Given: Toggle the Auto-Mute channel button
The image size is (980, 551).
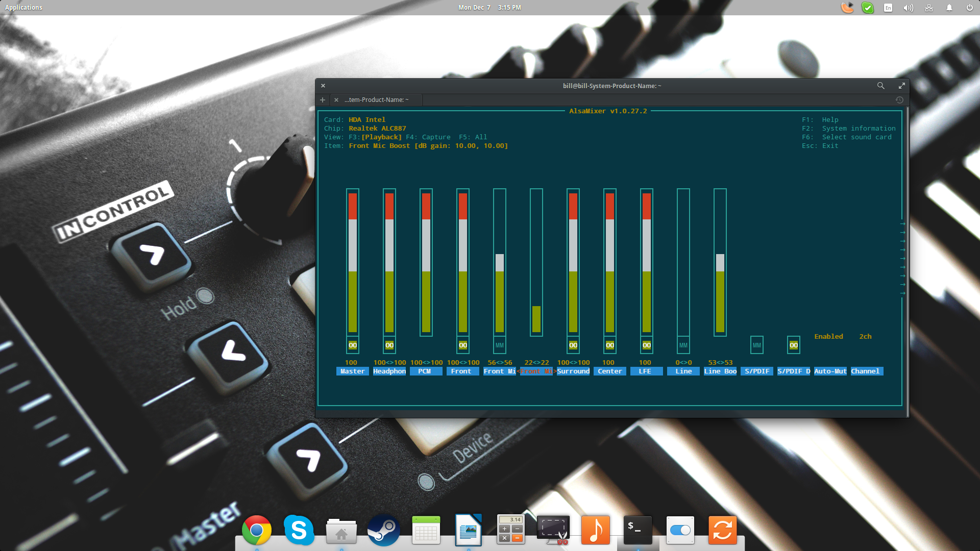Looking at the screenshot, I should click(830, 371).
